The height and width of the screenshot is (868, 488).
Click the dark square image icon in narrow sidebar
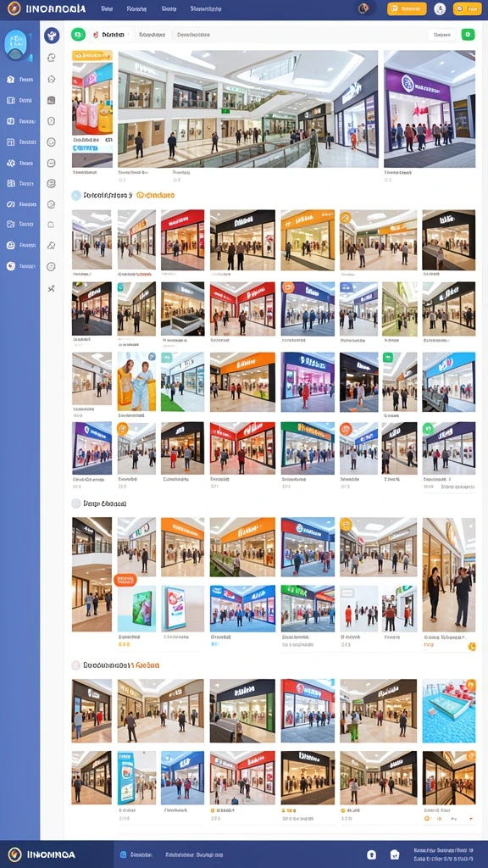[x=52, y=100]
